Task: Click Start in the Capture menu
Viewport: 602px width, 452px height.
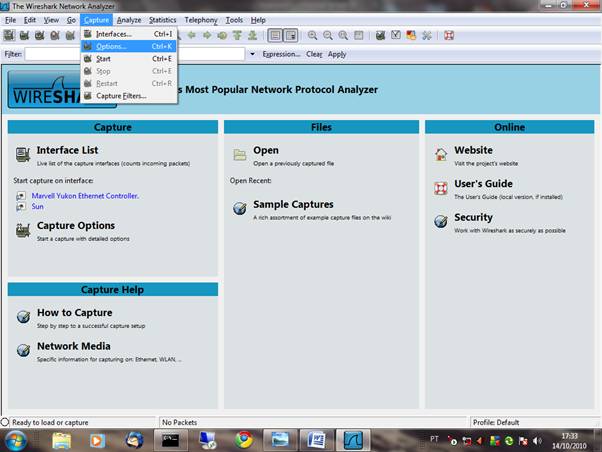Action: pyautogui.click(x=103, y=59)
